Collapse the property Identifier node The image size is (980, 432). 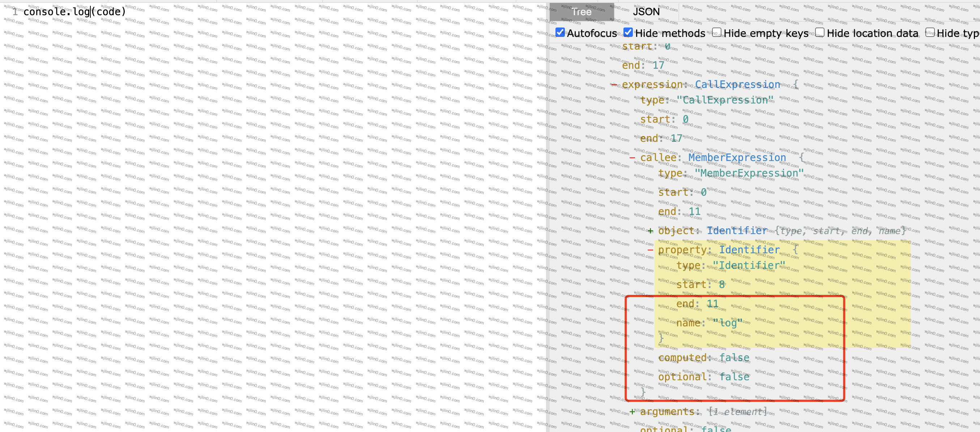click(651, 250)
